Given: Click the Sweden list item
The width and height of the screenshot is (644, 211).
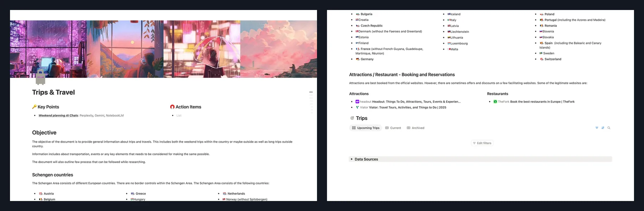Looking at the screenshot, I should click(547, 53).
